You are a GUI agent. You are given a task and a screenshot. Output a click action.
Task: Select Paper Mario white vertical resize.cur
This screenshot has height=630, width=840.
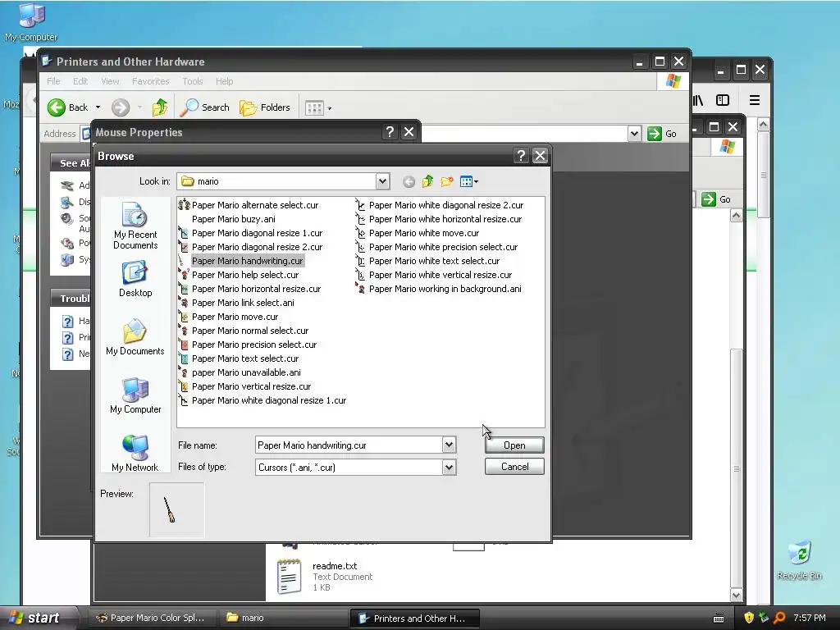point(434,275)
